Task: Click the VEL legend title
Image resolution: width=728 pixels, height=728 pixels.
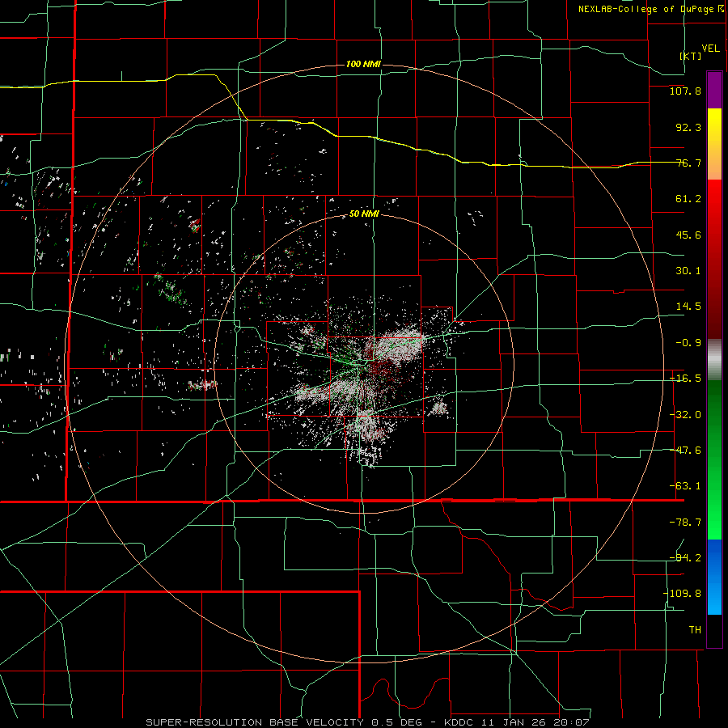Action: point(710,48)
